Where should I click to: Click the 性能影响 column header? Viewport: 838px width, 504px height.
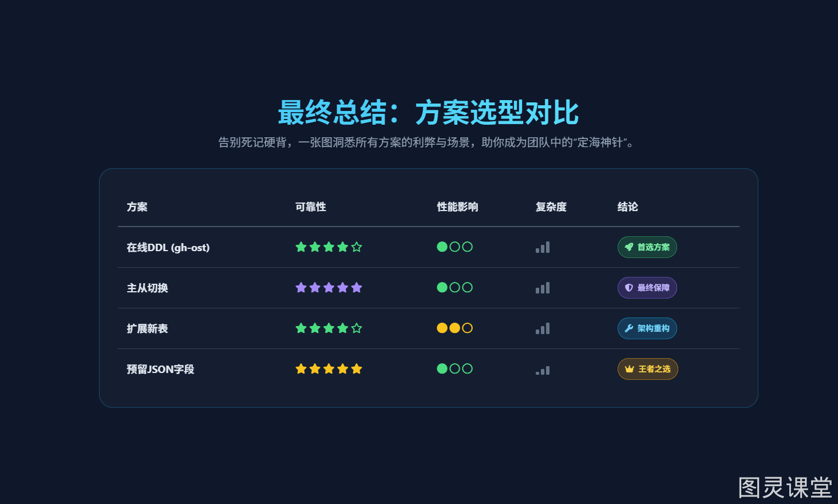coord(457,207)
